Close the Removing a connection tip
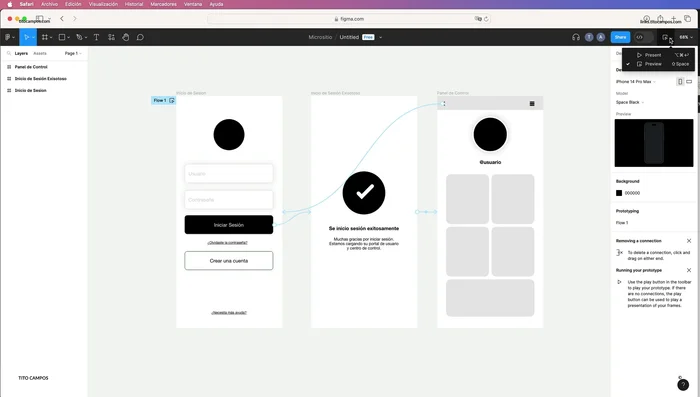Screen dimensions: 700x397 [x=689, y=241]
